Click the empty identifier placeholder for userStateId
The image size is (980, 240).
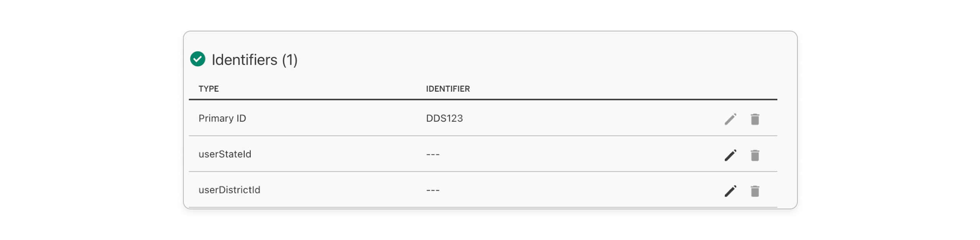pos(432,154)
